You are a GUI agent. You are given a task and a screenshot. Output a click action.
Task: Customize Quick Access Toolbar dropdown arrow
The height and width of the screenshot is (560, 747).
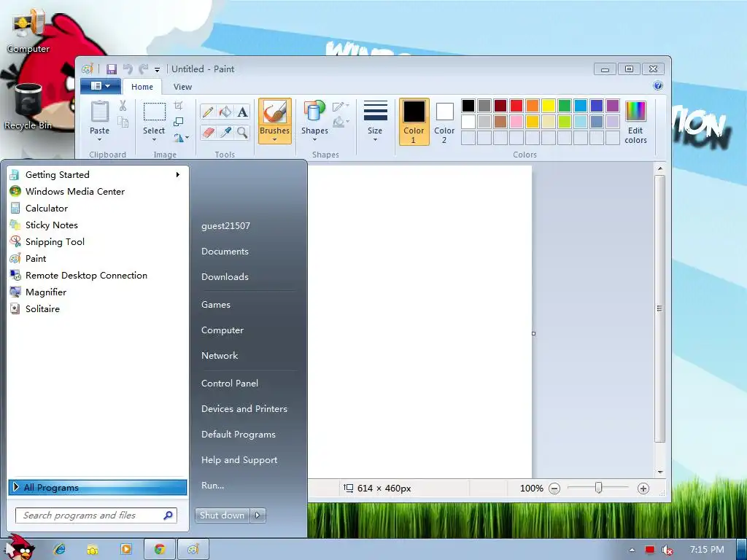click(158, 70)
